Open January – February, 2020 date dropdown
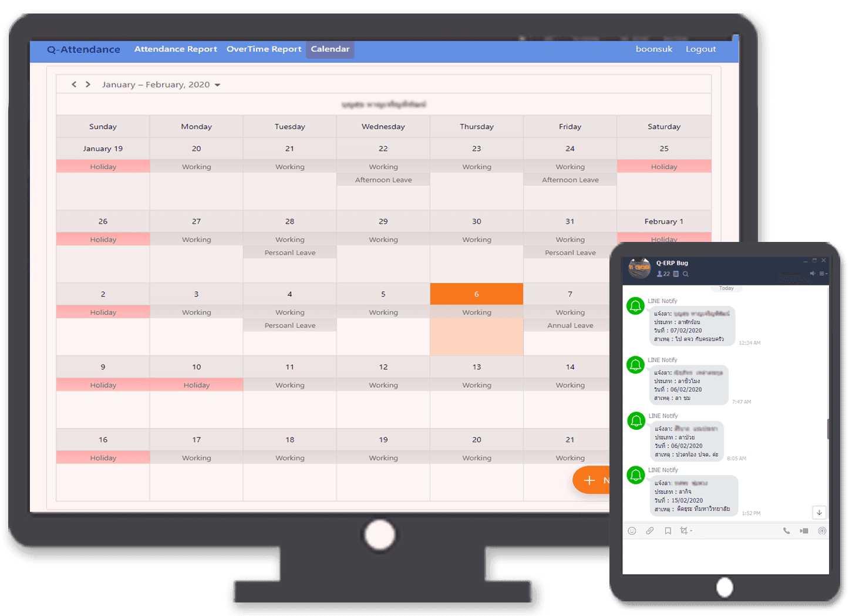The image size is (849, 616). (161, 85)
